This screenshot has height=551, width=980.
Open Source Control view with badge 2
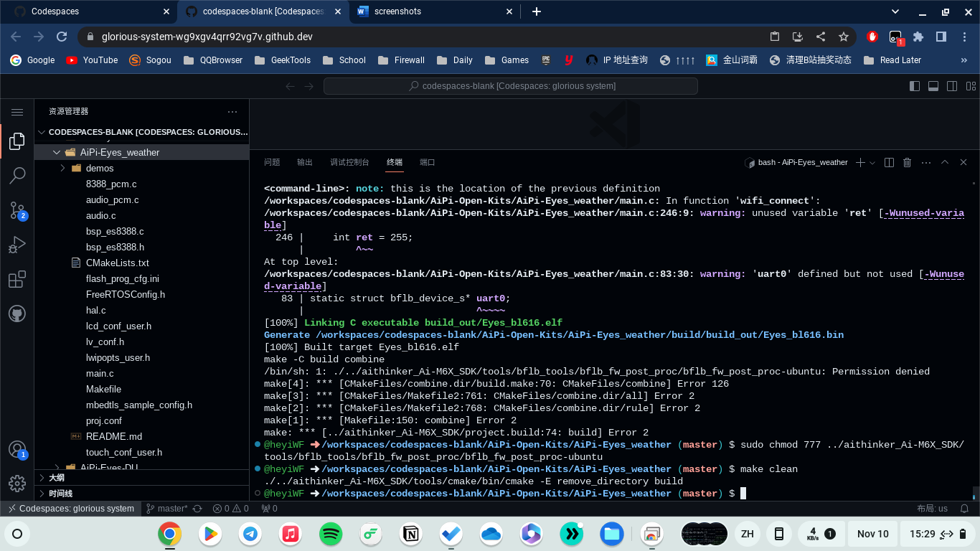tap(17, 209)
